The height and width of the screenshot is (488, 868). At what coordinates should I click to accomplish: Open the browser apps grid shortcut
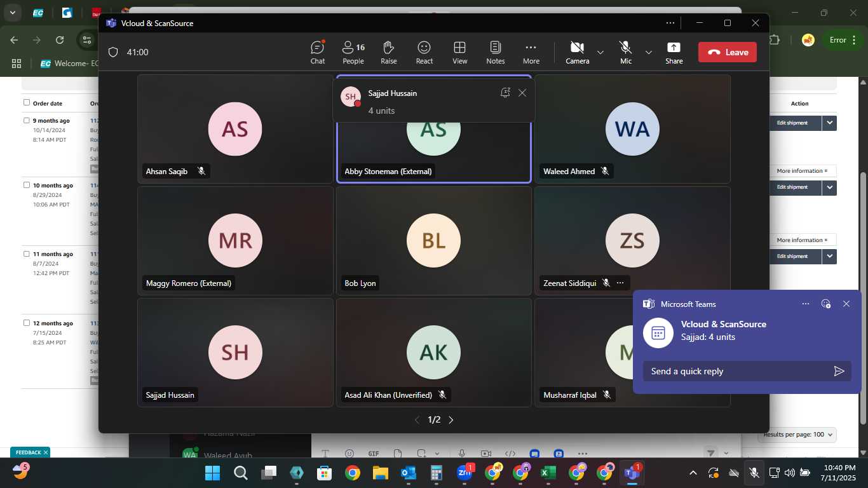click(x=17, y=64)
